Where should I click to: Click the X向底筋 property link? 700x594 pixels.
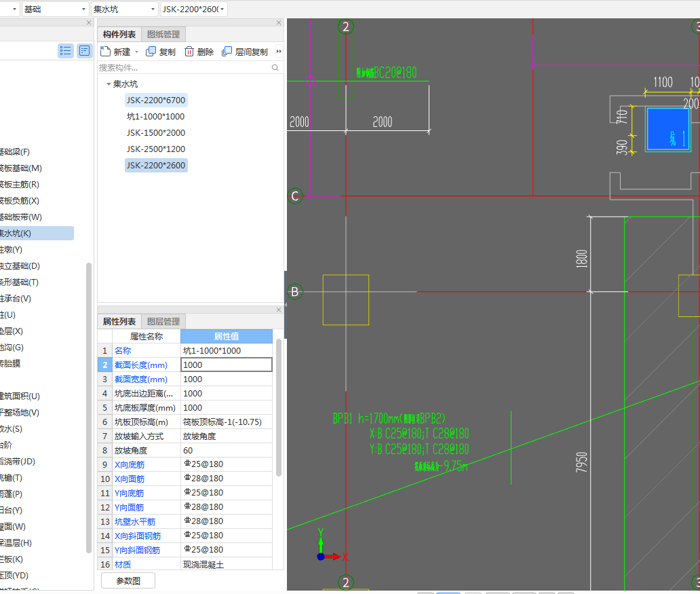[130, 465]
